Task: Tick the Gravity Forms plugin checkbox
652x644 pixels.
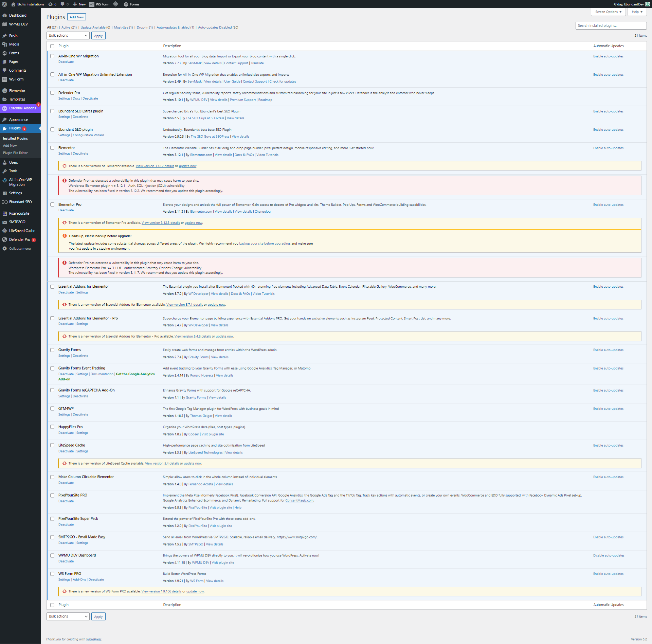Action: [52, 350]
